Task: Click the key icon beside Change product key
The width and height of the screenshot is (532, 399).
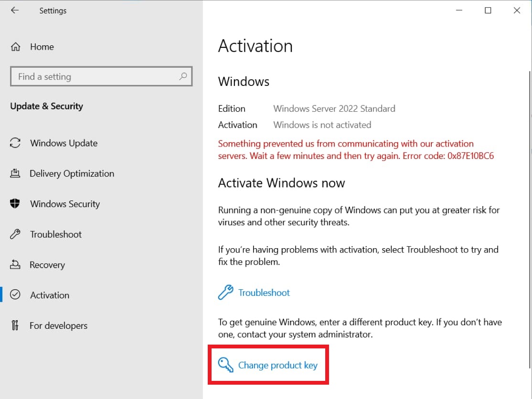Action: coord(225,365)
